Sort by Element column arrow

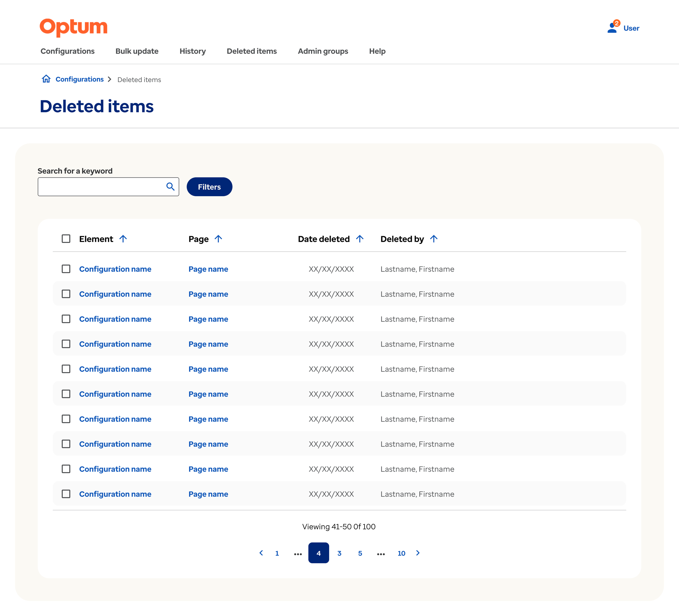click(123, 239)
